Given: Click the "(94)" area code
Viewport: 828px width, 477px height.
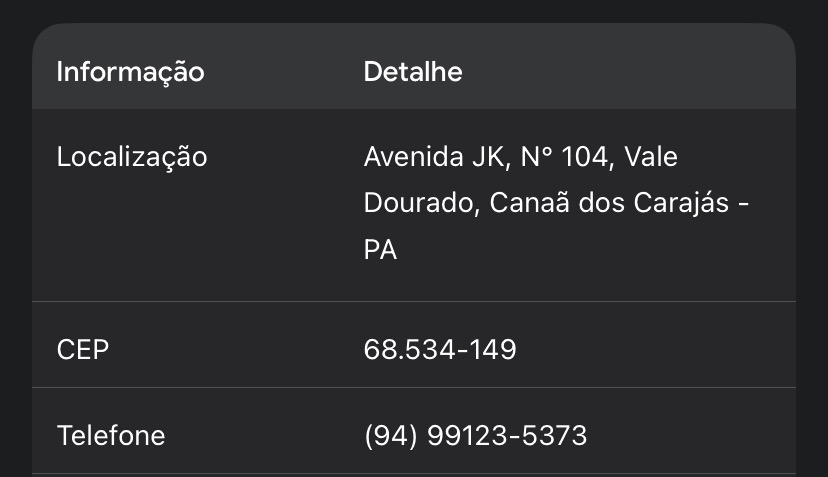Looking at the screenshot, I should click(x=391, y=436).
